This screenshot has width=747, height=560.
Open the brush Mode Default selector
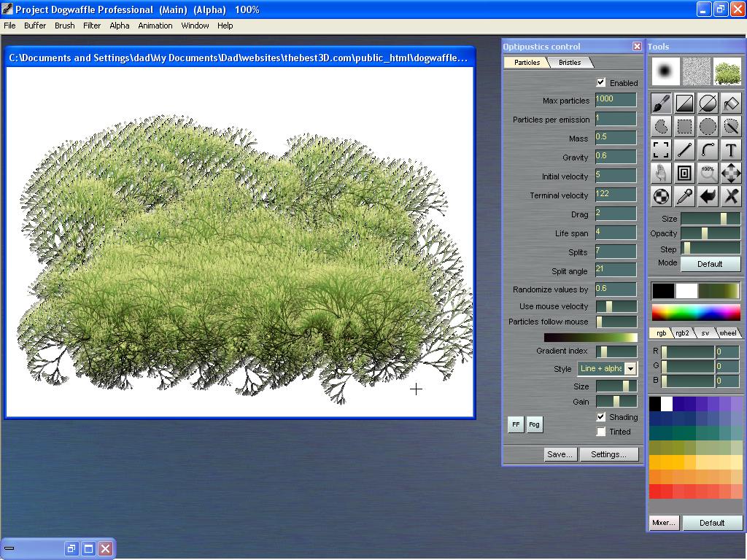[x=710, y=264]
